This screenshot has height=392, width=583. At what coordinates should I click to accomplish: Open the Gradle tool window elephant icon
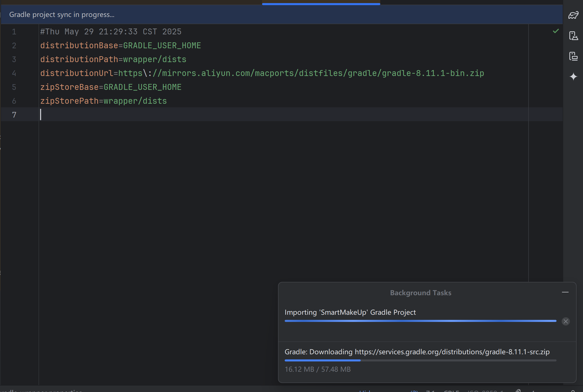[x=573, y=15]
